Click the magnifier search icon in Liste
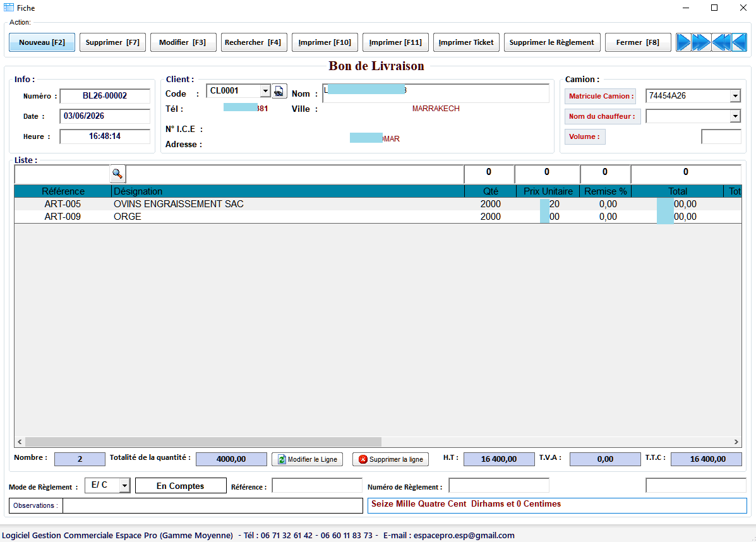Viewport: 756px width, 542px height. (117, 174)
